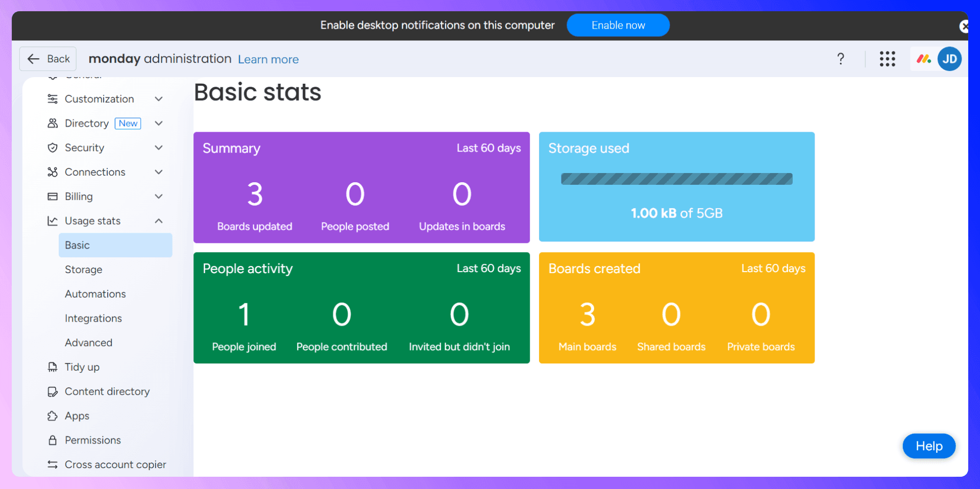The height and width of the screenshot is (489, 980).
Task: Click the Billing card icon
Action: pyautogui.click(x=53, y=197)
